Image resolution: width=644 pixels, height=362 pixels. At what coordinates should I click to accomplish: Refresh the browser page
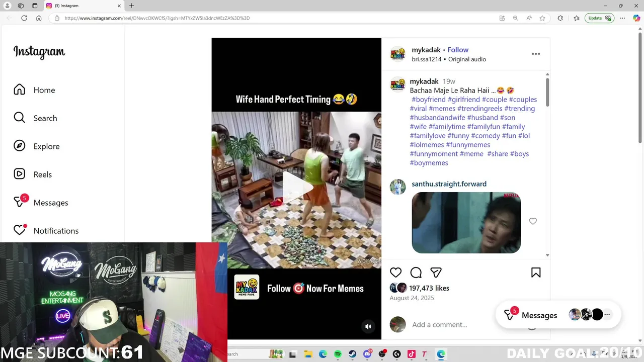24,18
